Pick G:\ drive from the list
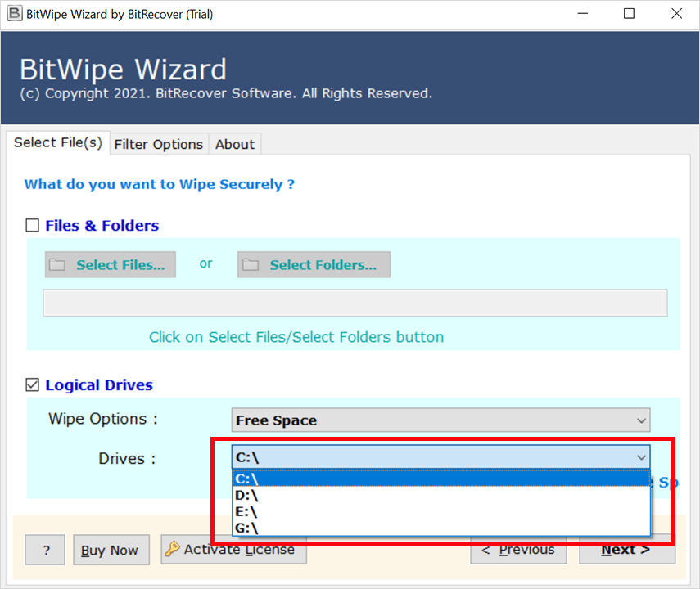The height and width of the screenshot is (589, 700). pyautogui.click(x=441, y=528)
